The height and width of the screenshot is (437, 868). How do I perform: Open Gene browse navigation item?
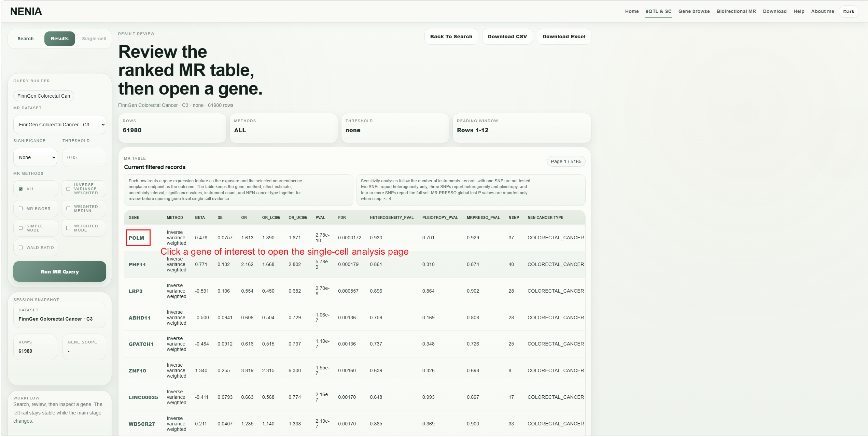[x=694, y=11]
